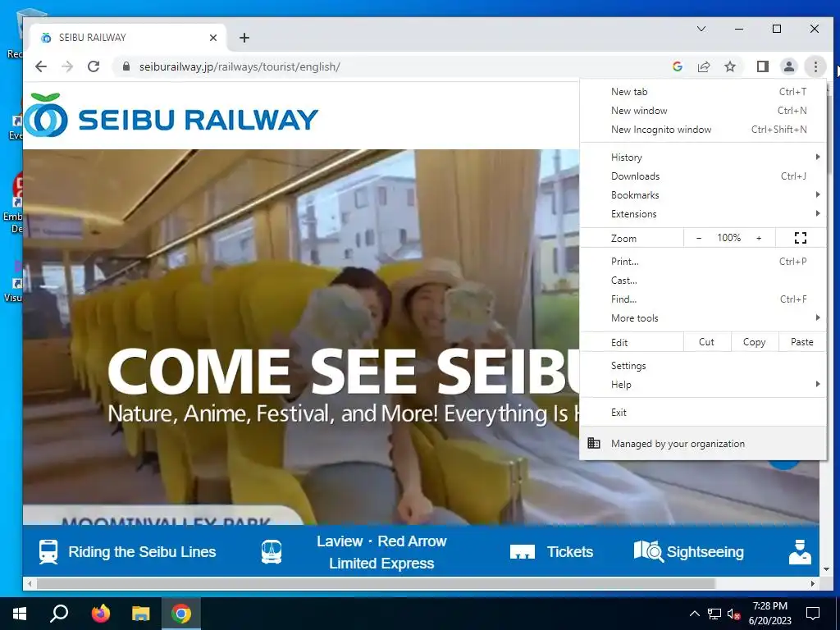Click the network tray icon

click(x=714, y=614)
